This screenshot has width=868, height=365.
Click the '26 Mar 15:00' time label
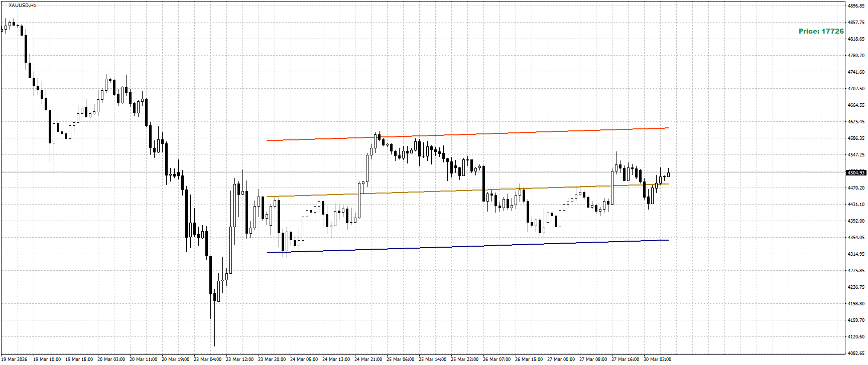coord(529,359)
